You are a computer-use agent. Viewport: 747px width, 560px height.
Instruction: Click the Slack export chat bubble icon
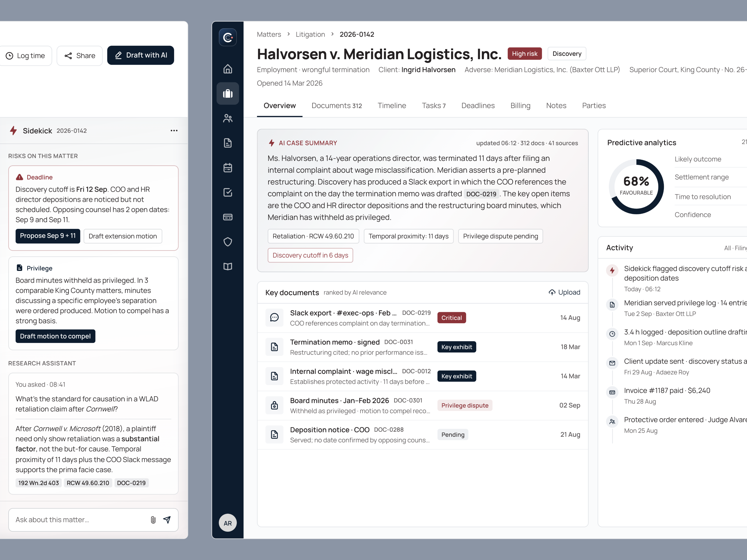(x=274, y=318)
